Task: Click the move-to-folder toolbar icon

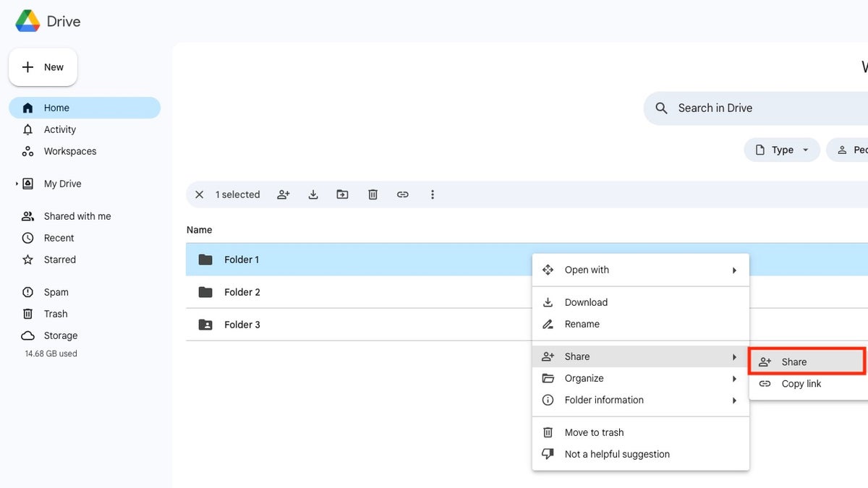Action: pos(343,194)
